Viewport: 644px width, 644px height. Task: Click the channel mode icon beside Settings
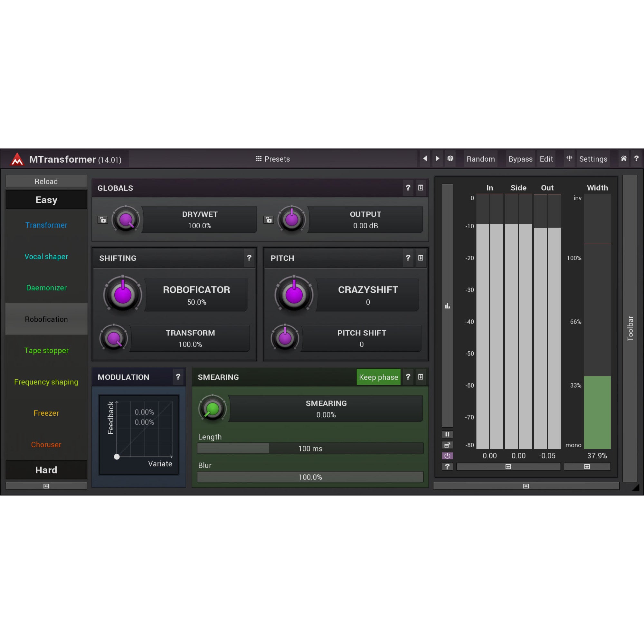click(569, 159)
